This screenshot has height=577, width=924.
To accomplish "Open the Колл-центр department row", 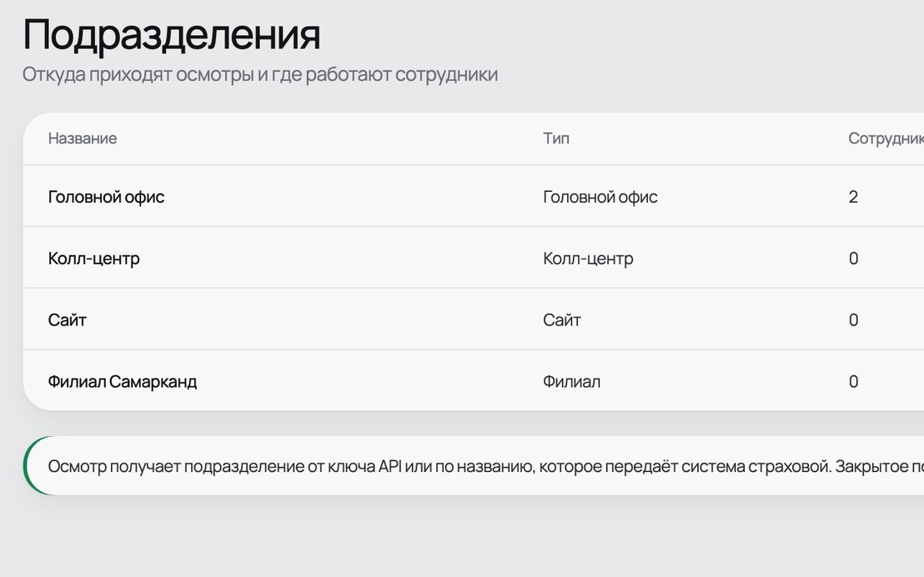I will (x=473, y=258).
